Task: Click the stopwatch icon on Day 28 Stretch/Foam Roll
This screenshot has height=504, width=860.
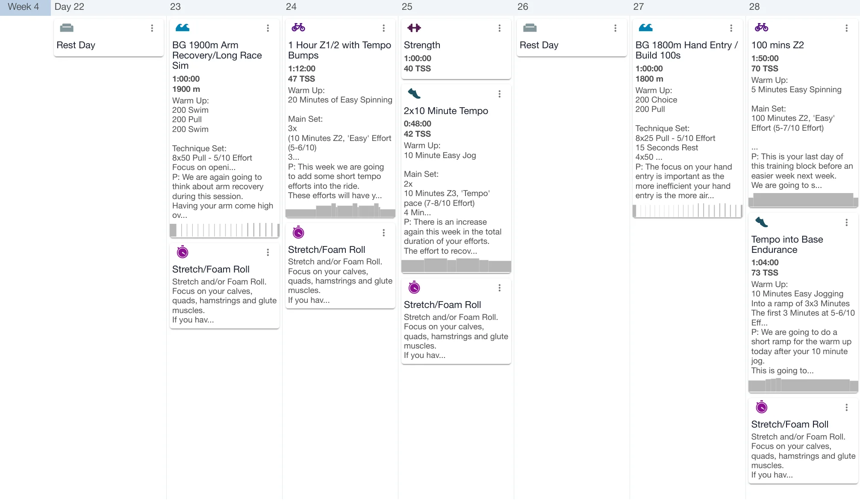Action: coord(761,407)
